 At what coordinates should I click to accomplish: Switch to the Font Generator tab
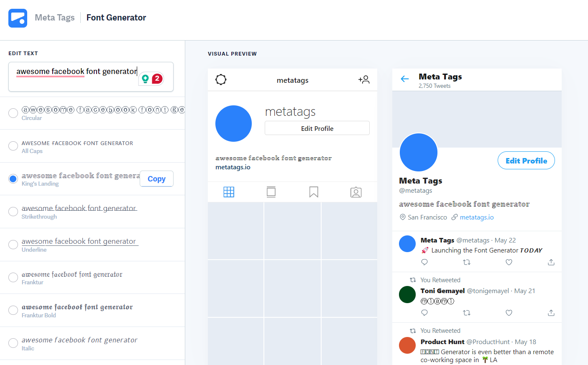tap(116, 18)
